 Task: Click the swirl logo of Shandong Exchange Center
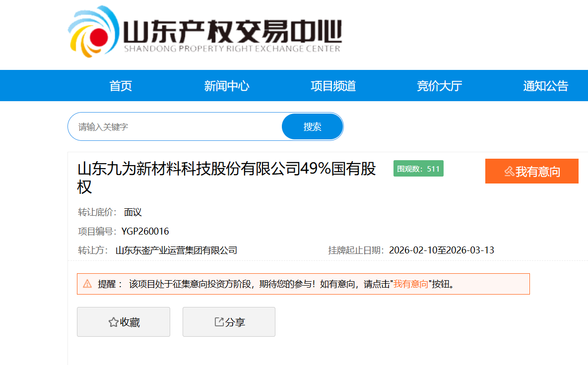[x=93, y=33]
